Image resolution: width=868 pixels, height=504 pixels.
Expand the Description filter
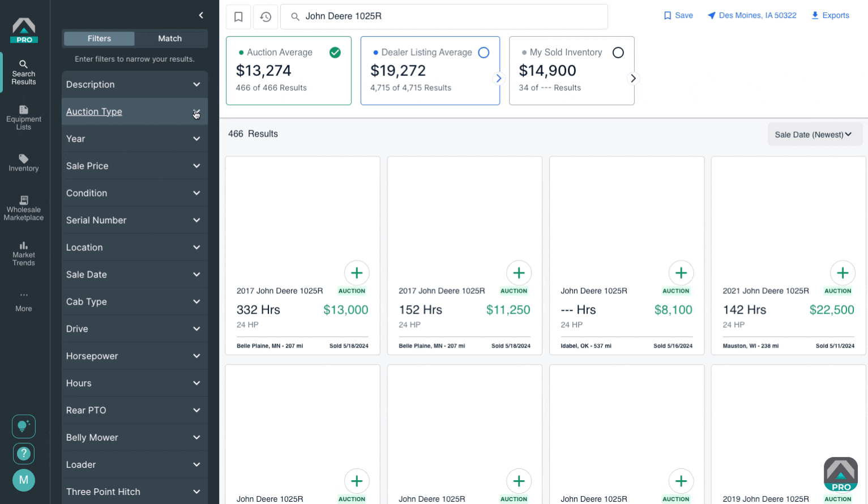click(x=134, y=84)
